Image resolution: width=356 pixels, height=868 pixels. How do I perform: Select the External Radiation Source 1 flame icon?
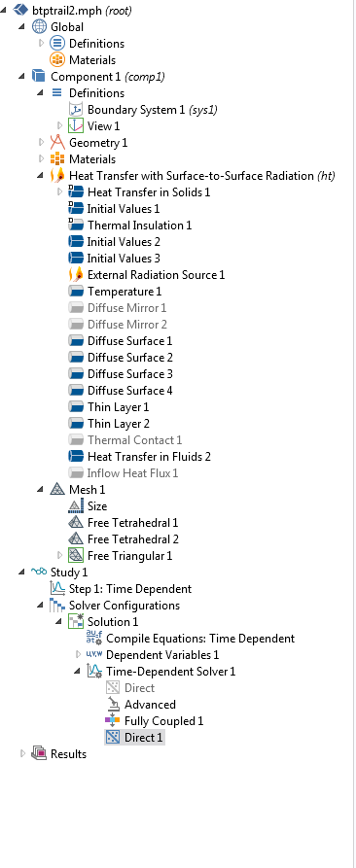coord(75,274)
